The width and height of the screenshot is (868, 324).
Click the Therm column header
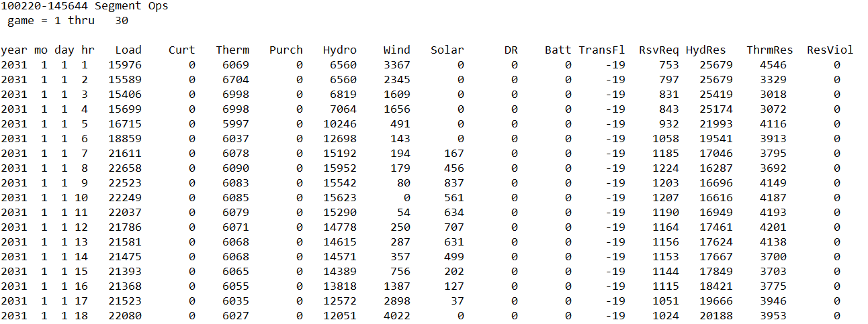point(232,50)
